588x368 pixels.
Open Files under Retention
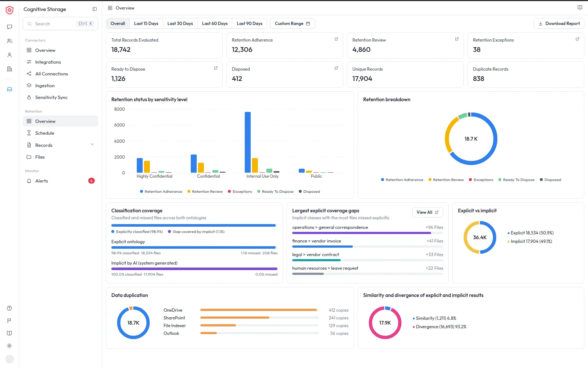coord(60,157)
